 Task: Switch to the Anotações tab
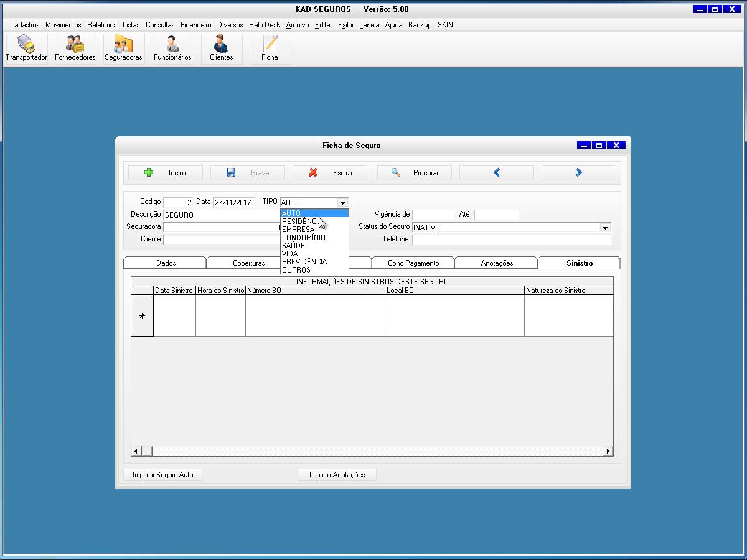coord(497,263)
